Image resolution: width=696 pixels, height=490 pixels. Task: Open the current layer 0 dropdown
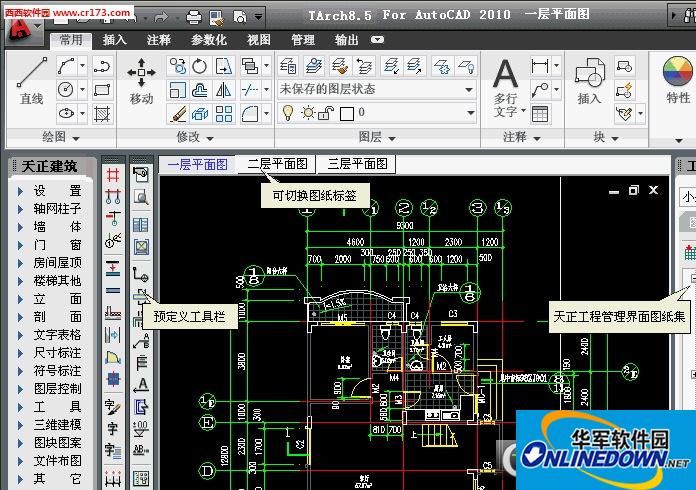[376, 113]
